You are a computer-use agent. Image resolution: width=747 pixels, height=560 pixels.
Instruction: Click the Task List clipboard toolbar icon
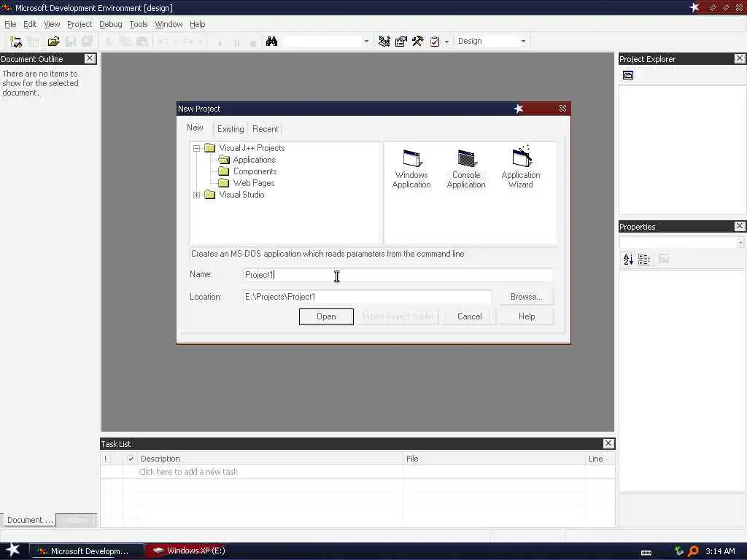tap(435, 42)
